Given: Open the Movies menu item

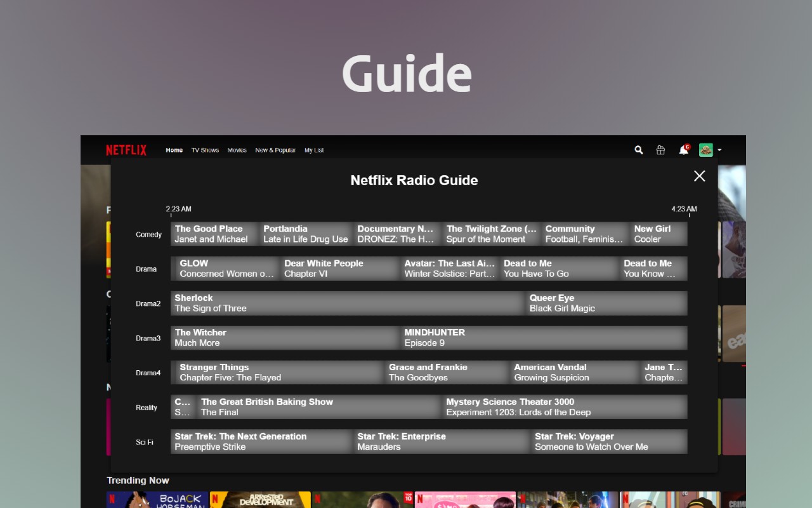Looking at the screenshot, I should (237, 150).
